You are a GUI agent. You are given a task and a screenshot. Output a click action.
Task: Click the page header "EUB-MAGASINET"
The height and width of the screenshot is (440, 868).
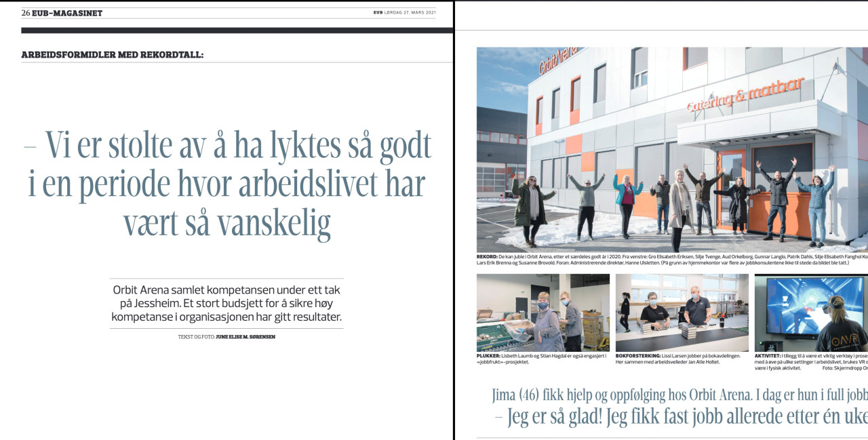click(x=67, y=13)
